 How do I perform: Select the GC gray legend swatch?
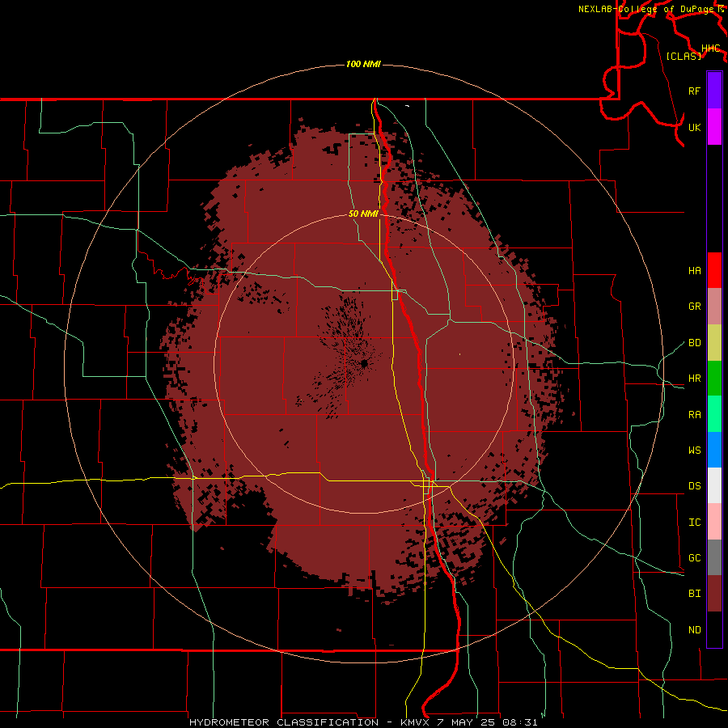[714, 557]
